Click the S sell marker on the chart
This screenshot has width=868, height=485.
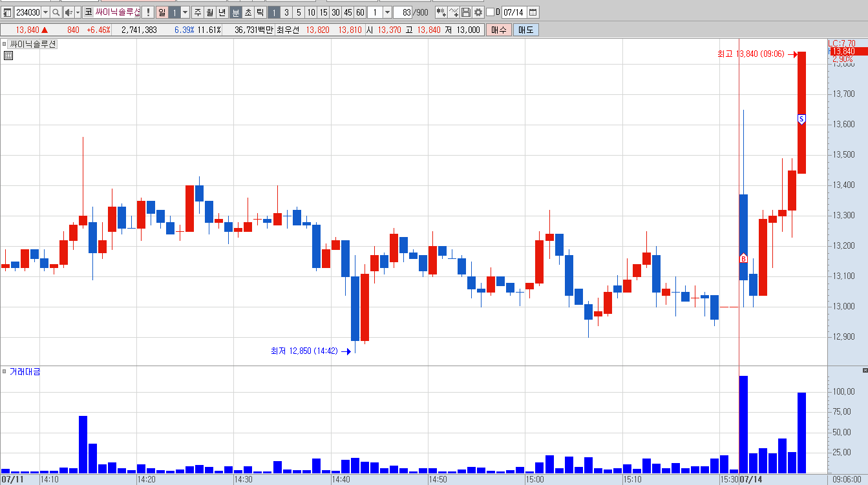801,119
